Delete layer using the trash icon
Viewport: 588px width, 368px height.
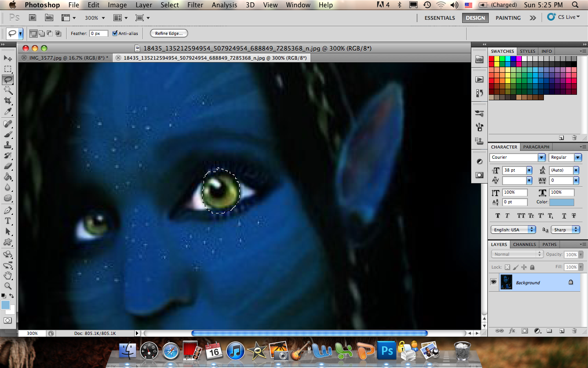[574, 331]
